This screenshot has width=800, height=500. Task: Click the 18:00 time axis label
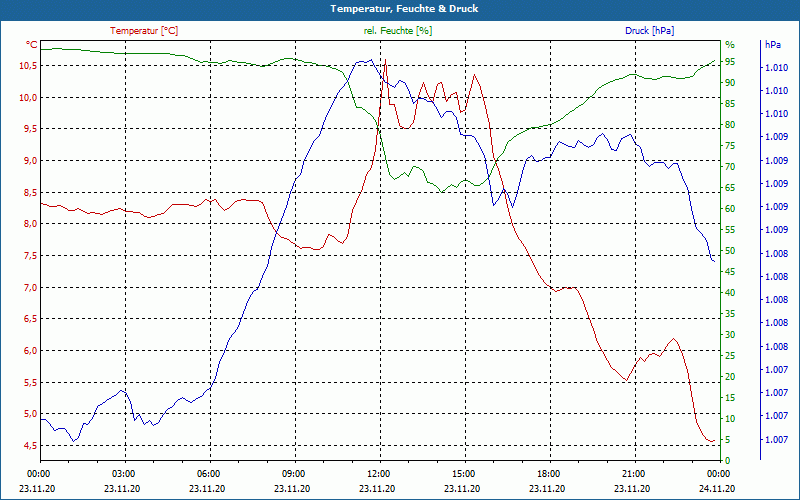(x=547, y=474)
